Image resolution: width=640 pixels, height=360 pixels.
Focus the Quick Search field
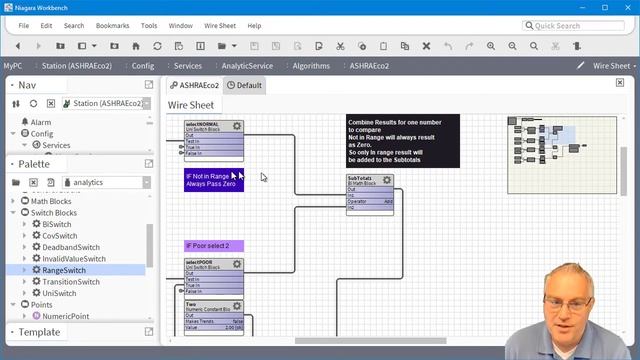point(573,26)
